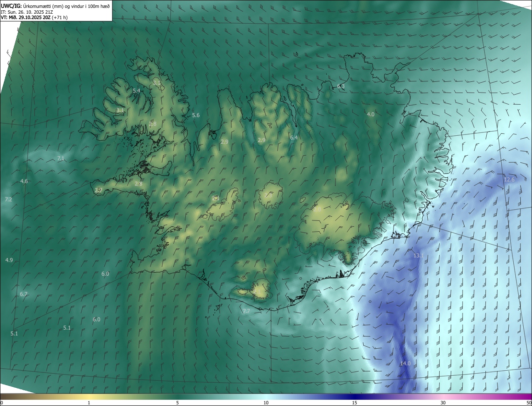Click the 7.7 value off the south coast

coord(246,311)
